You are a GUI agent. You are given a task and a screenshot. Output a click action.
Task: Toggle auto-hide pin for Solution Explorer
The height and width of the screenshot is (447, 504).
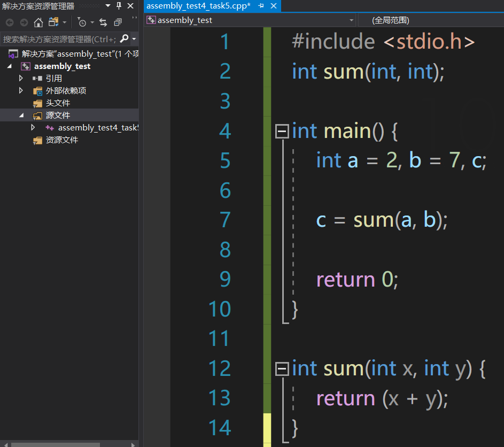119,5
